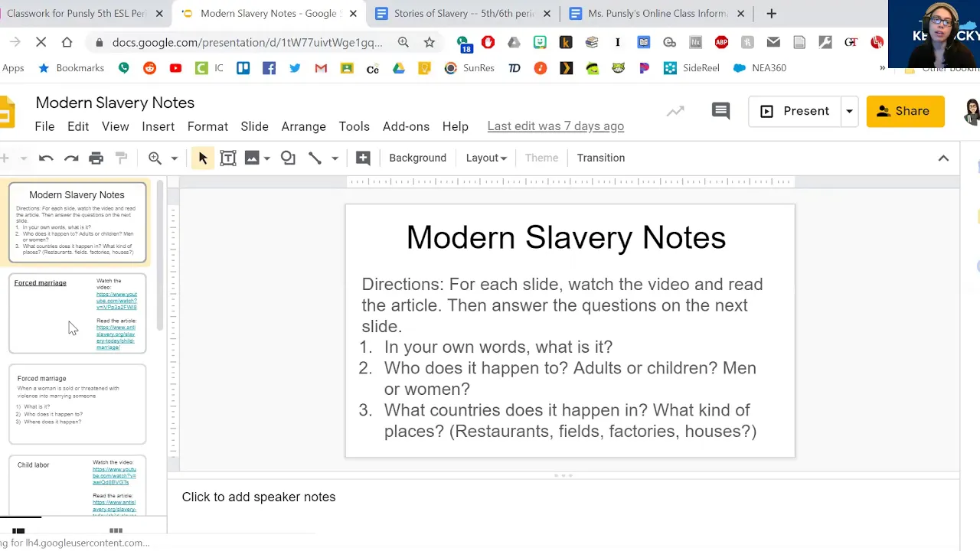Open the Slide menu
This screenshot has height=551, width=980.
(254, 126)
